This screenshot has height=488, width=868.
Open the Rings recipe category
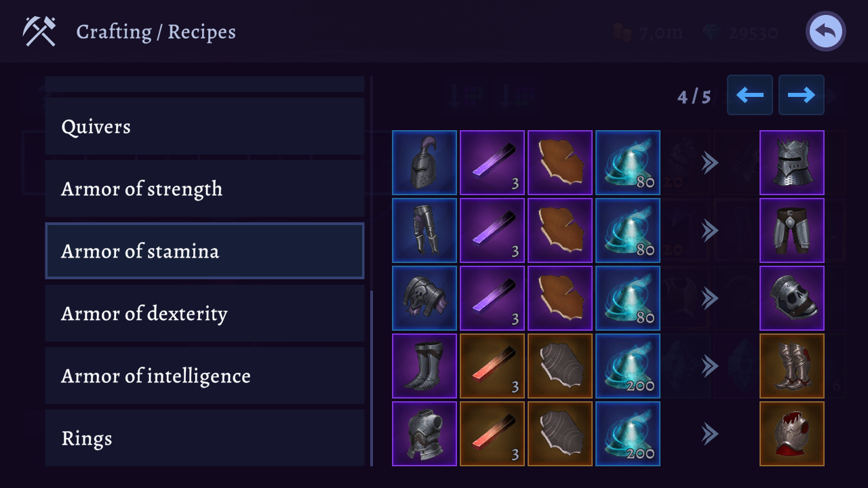point(204,437)
